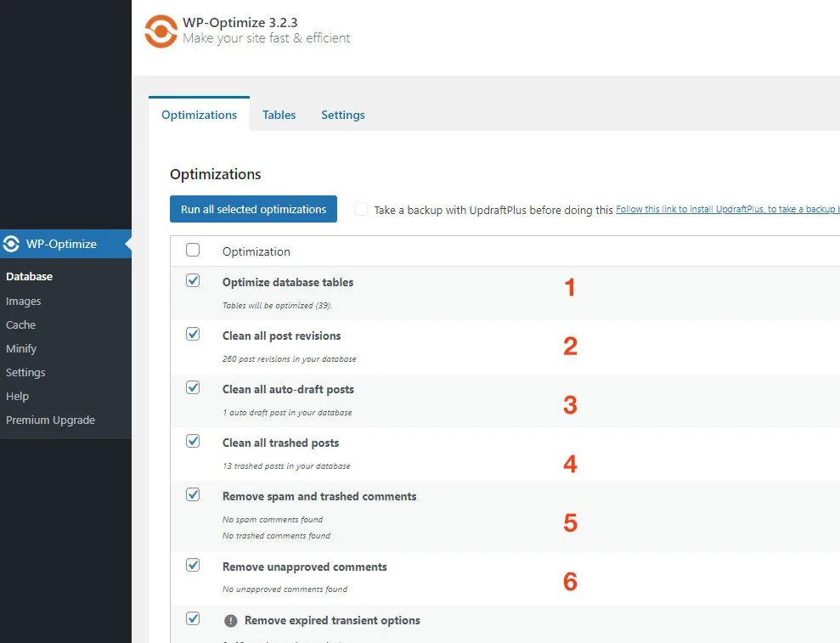Open Database in sidebar submenu
Viewport: 840px width, 643px height.
coord(29,277)
